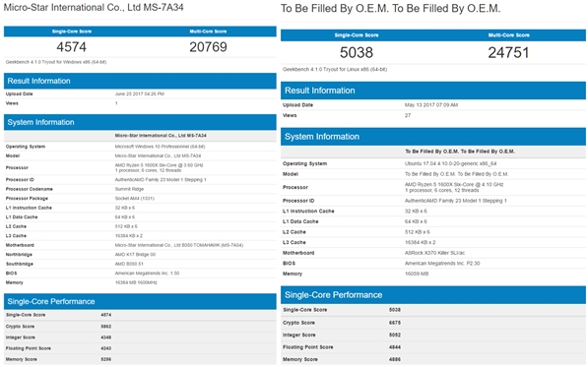Click the 'Processor Package' label
This screenshot has width=588, height=367.
[27, 199]
